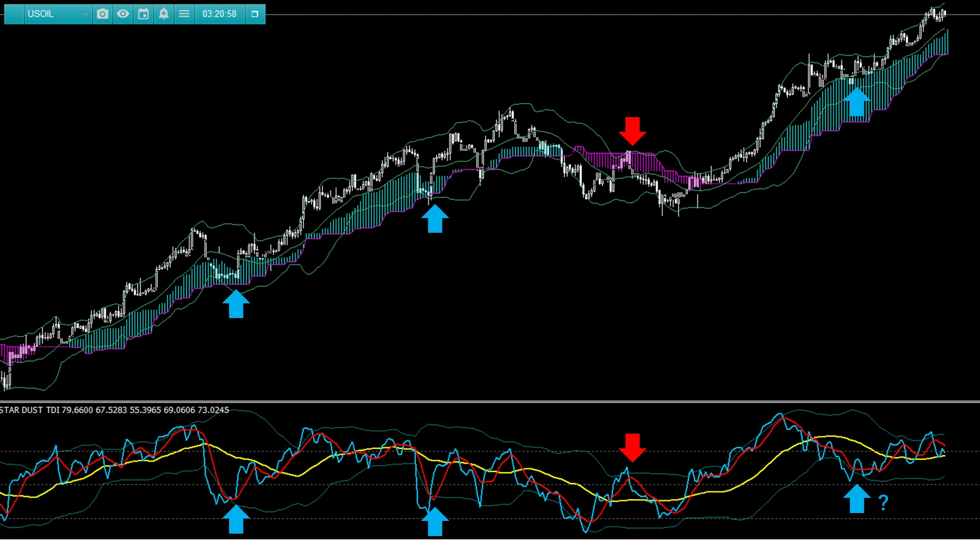This screenshot has height=540, width=980.
Task: Click the blue question mark in TDI panel
Action: click(883, 502)
